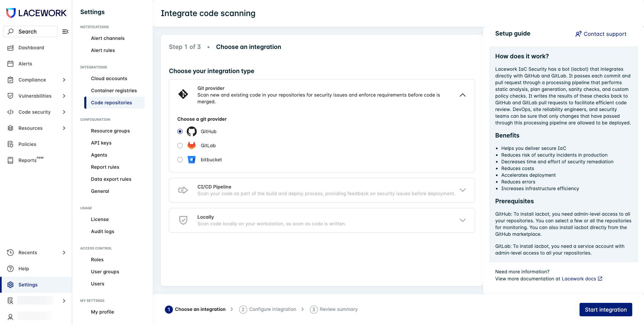Select the Compliance sidebar icon
Viewport: 644px width, 325px height.
click(x=10, y=79)
